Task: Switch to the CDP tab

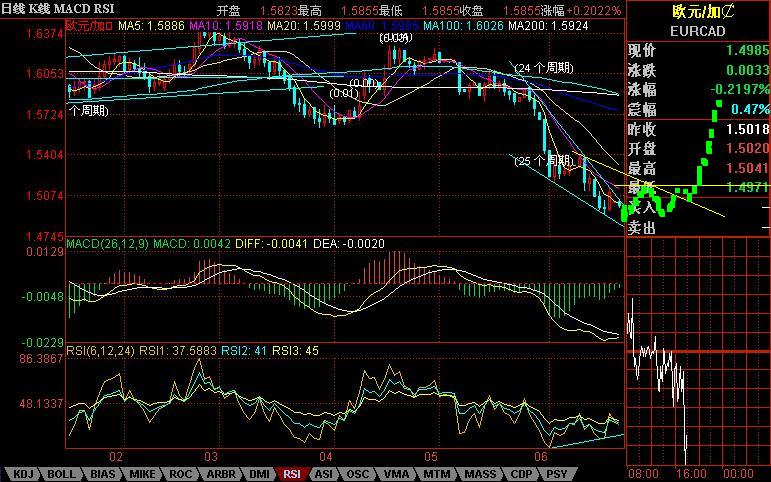Action: (521, 475)
